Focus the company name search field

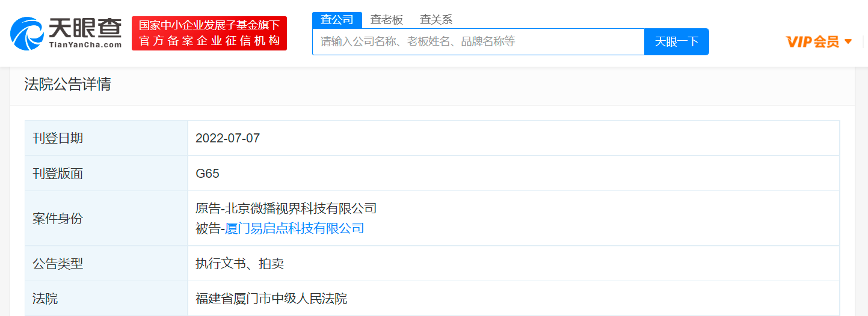[x=478, y=42]
